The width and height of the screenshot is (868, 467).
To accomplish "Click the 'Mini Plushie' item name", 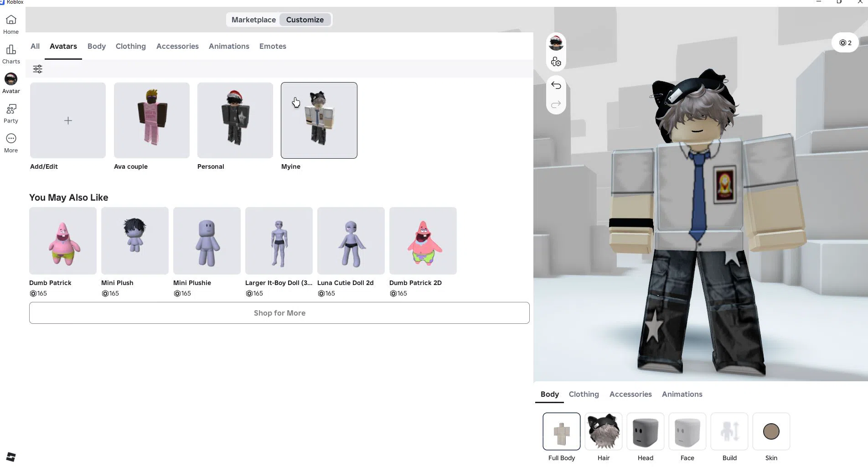I will 192,283.
